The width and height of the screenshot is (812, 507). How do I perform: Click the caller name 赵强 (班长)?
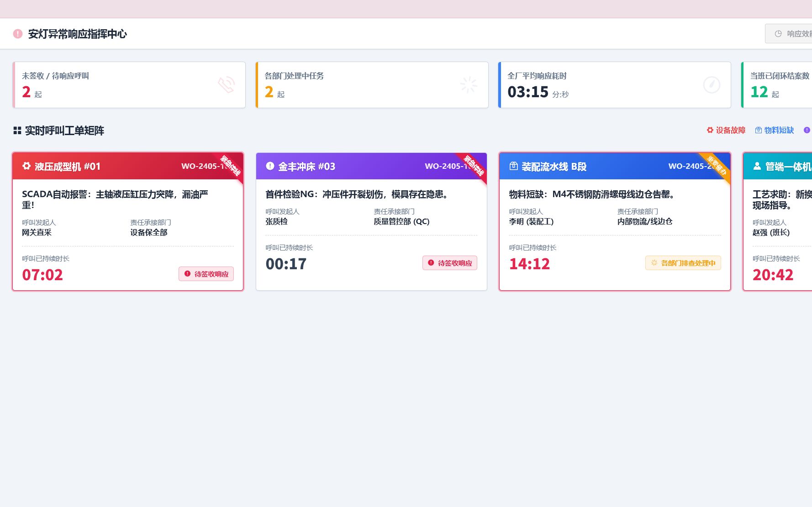coord(771,232)
